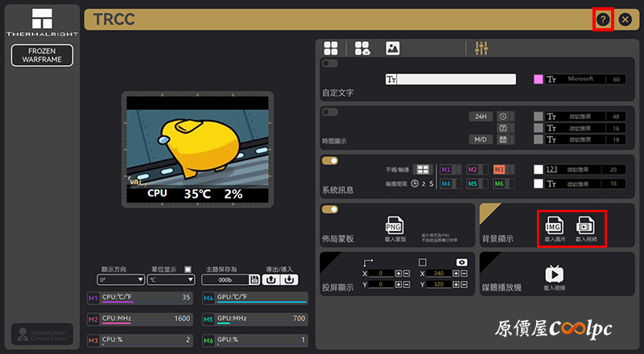This screenshot has width=644, height=354.
Task: Open the cloud themes grid tab
Action: tap(362, 48)
